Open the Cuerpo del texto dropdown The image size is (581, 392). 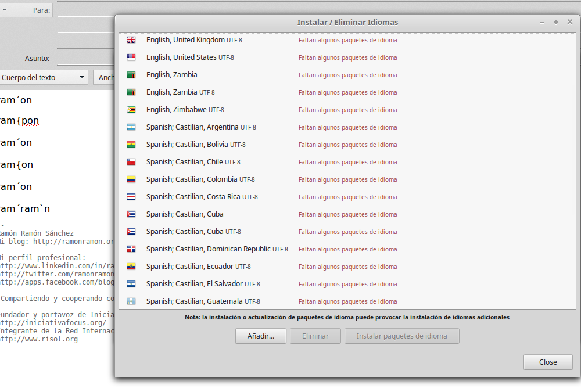click(x=44, y=77)
